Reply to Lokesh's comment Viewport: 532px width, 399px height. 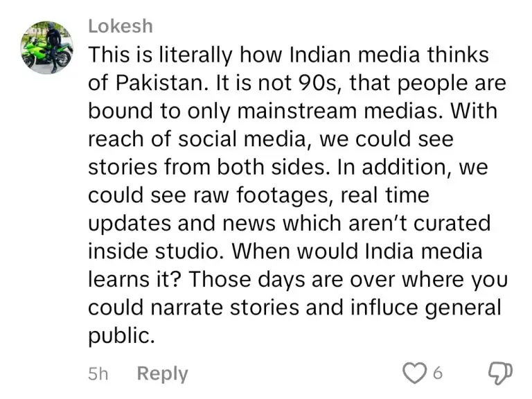(162, 373)
